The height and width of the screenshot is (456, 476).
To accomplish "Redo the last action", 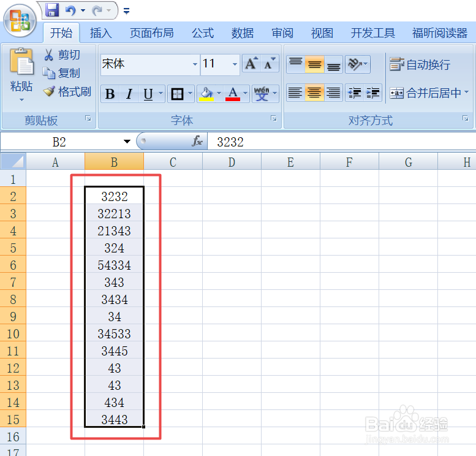I will (x=97, y=11).
